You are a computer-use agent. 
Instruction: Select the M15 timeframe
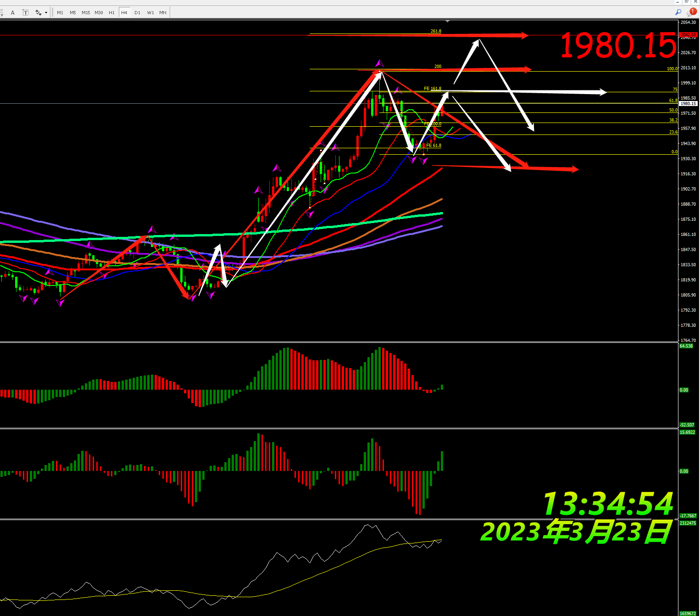pyautogui.click(x=86, y=12)
